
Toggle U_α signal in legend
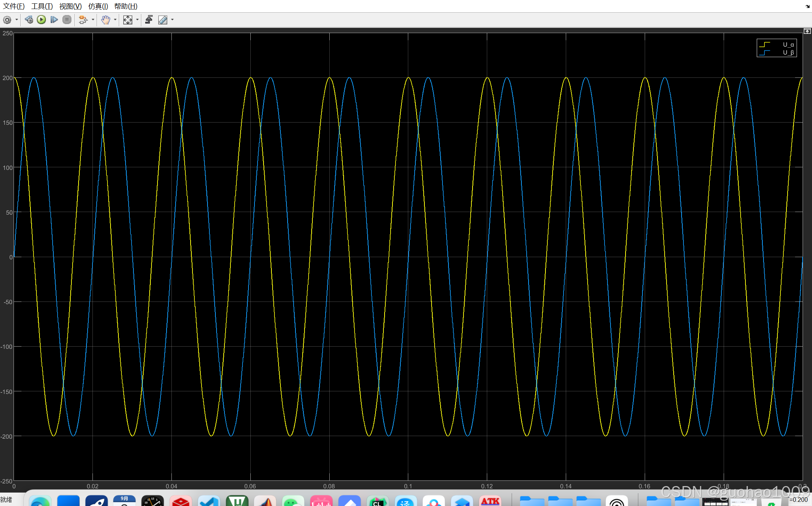coord(788,44)
